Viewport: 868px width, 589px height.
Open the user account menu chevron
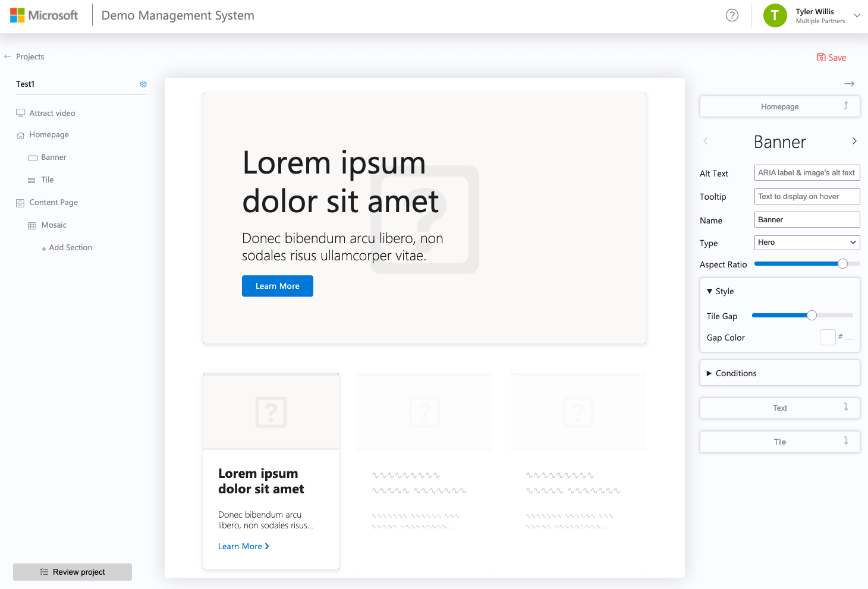coord(857,15)
